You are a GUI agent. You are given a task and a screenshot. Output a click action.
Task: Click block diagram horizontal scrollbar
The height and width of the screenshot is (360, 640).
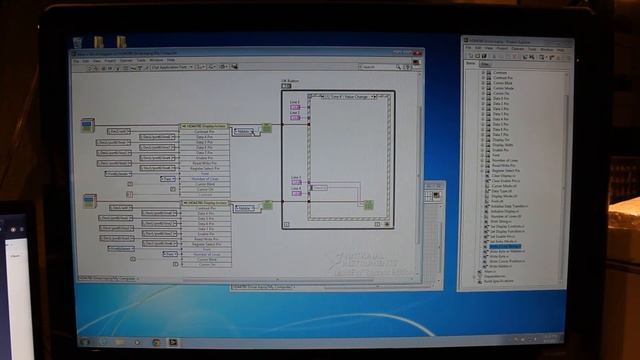[x=278, y=280]
